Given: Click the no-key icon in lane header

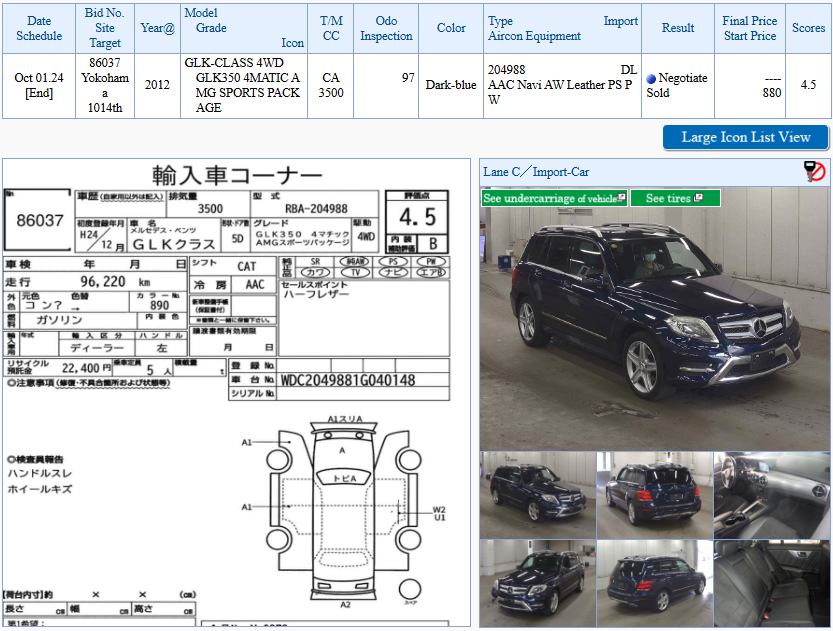Looking at the screenshot, I should tap(814, 172).
